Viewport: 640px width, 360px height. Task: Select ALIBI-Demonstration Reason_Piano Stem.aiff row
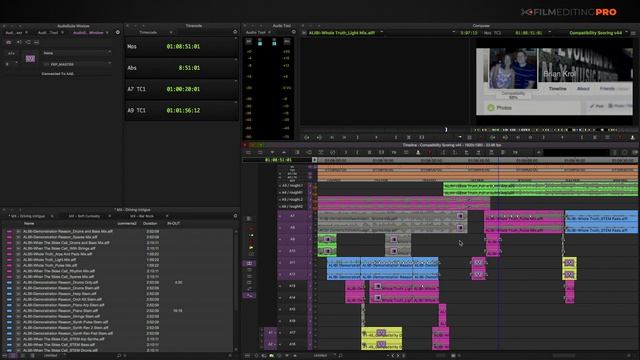[x=118, y=311]
